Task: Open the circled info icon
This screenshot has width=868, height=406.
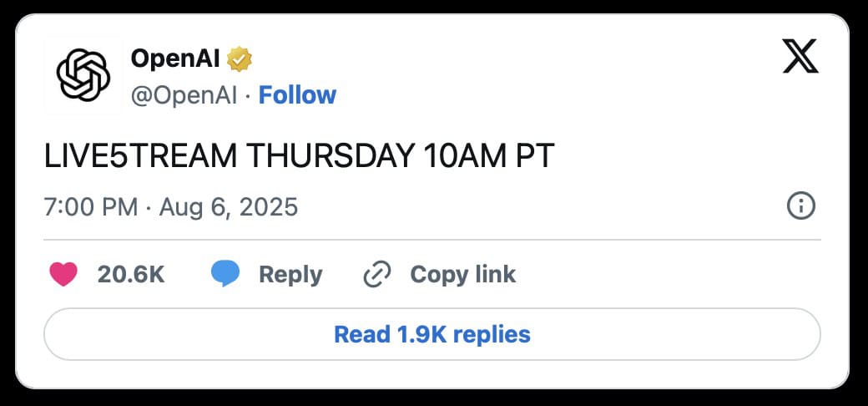Action: pyautogui.click(x=800, y=206)
